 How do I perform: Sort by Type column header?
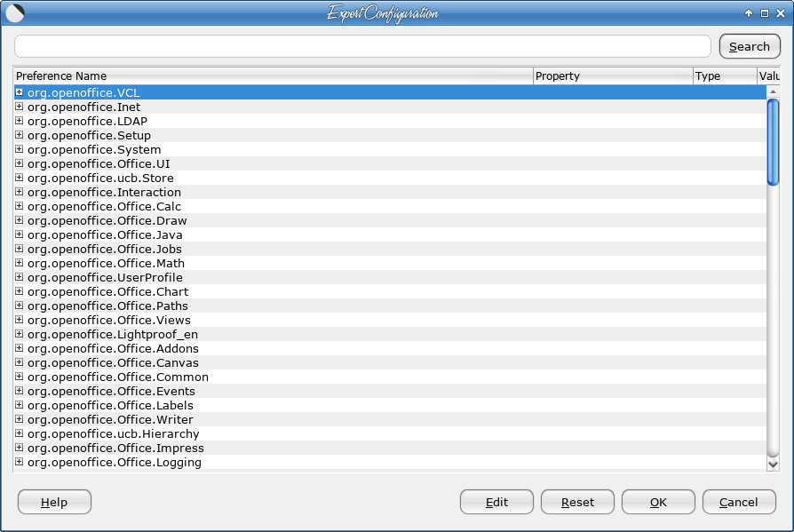click(x=725, y=75)
